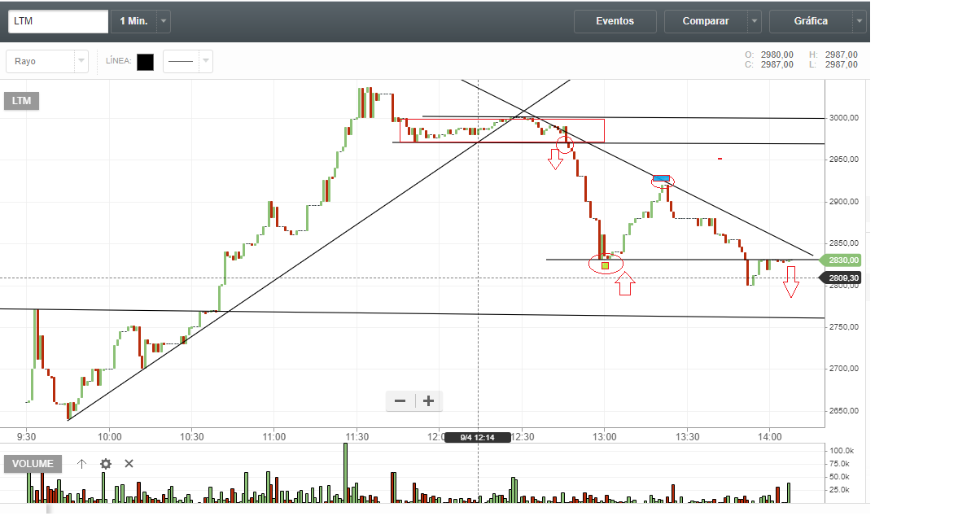Click the VOLUME panel label
980x516 pixels.
coord(33,464)
